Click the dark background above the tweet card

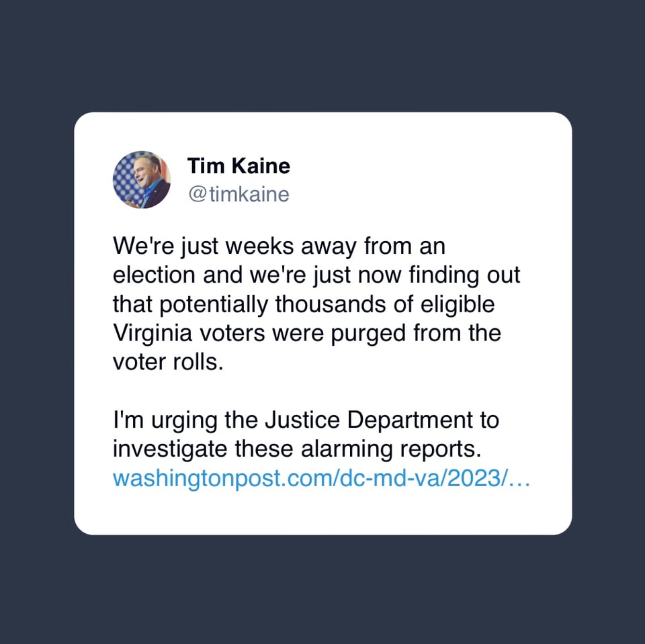point(322,54)
